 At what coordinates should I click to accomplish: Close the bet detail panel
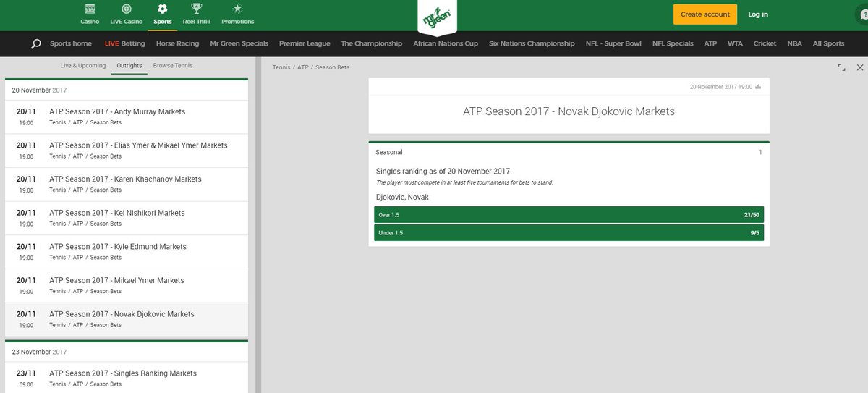860,67
